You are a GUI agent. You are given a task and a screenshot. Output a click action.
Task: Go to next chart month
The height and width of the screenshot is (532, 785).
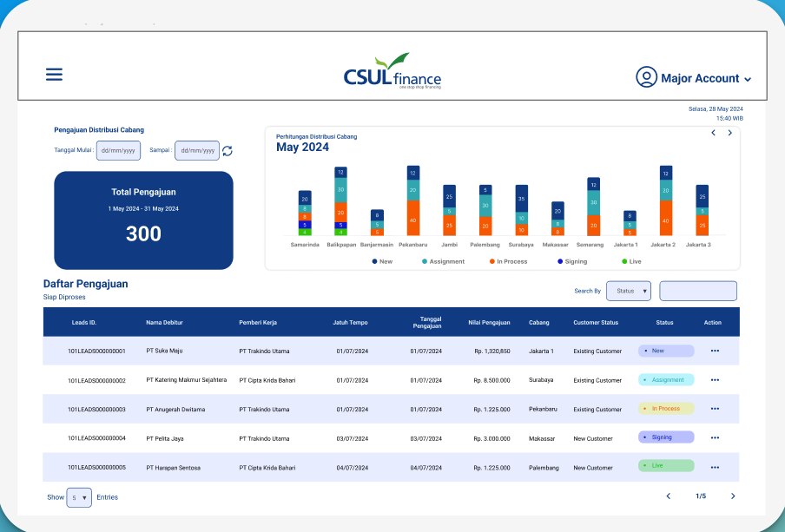(x=730, y=133)
